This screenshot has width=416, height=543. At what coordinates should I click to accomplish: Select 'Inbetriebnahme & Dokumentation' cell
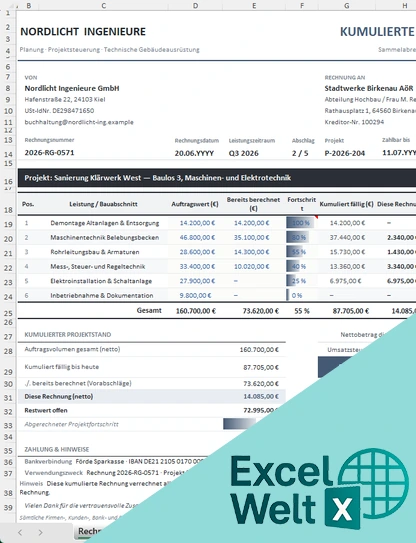pos(101,296)
